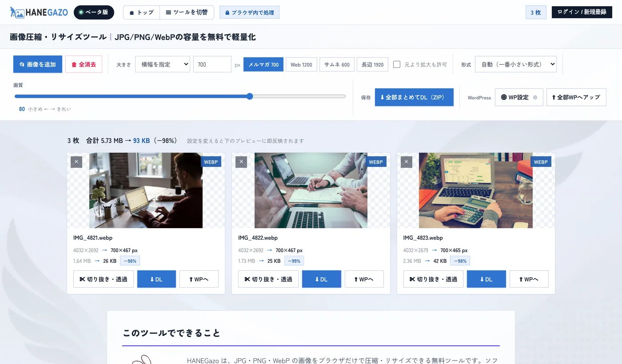Open IMG_4823 thumbnail preview

click(476, 190)
